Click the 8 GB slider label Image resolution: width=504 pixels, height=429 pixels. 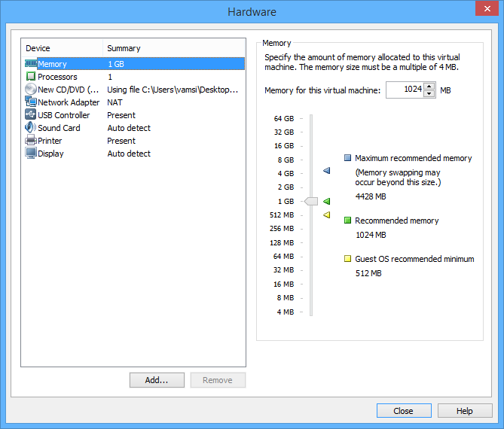coord(286,160)
